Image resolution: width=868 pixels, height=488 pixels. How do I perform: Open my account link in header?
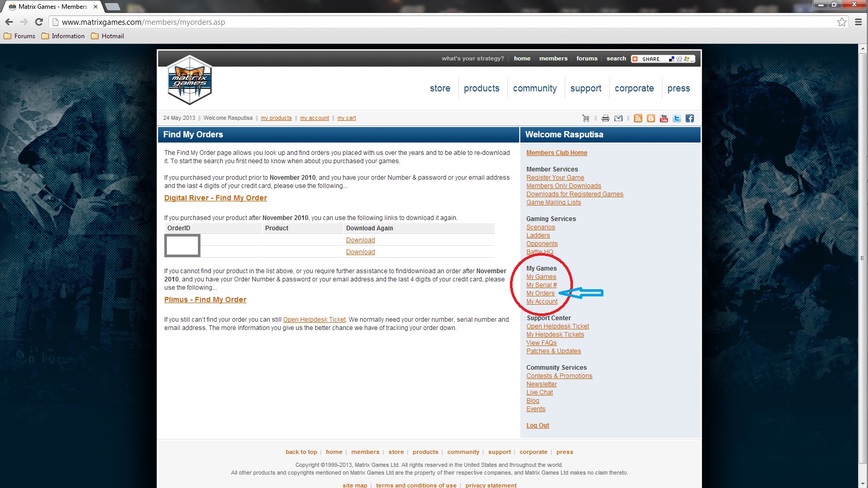(315, 118)
